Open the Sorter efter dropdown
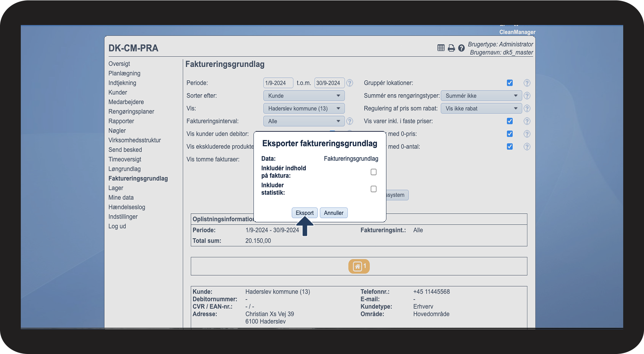The width and height of the screenshot is (644, 354). point(304,96)
